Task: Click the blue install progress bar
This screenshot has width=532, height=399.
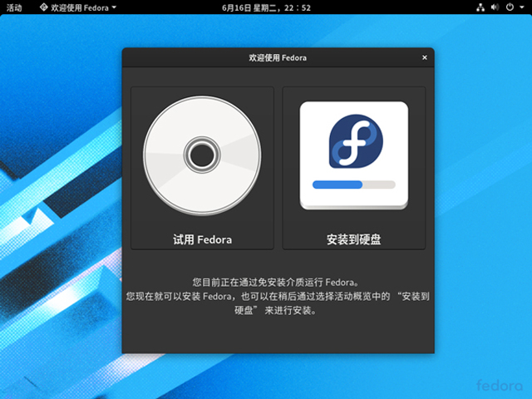Action: tap(337, 185)
